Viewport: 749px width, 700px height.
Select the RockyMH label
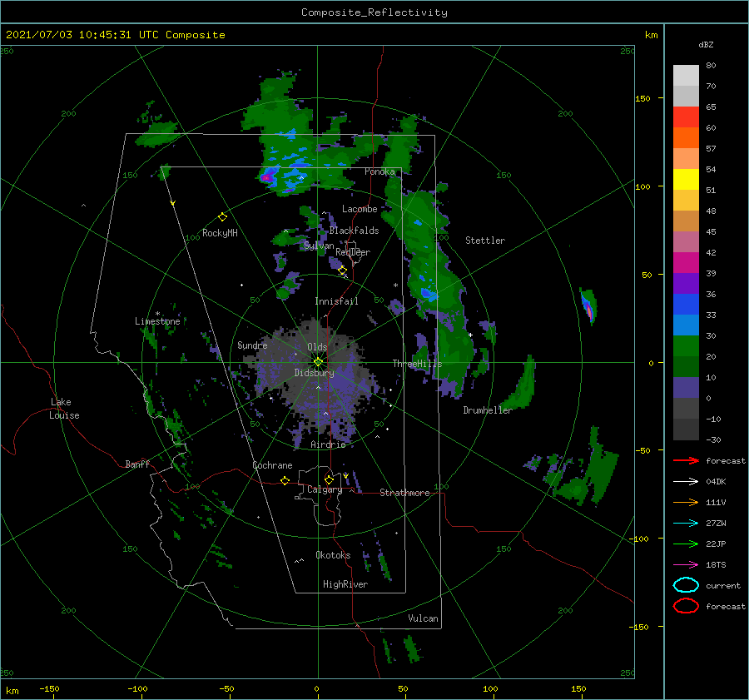(220, 233)
